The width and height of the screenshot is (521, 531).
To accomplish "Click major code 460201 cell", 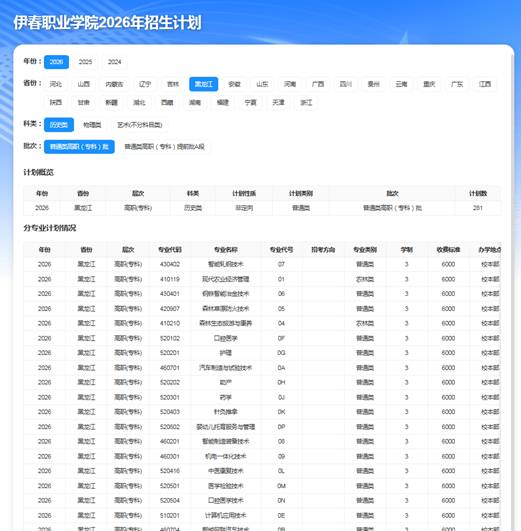I will tap(170, 441).
